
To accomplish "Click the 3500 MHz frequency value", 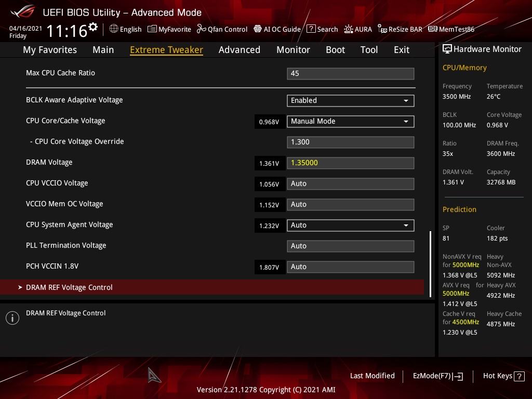I will point(457,97).
